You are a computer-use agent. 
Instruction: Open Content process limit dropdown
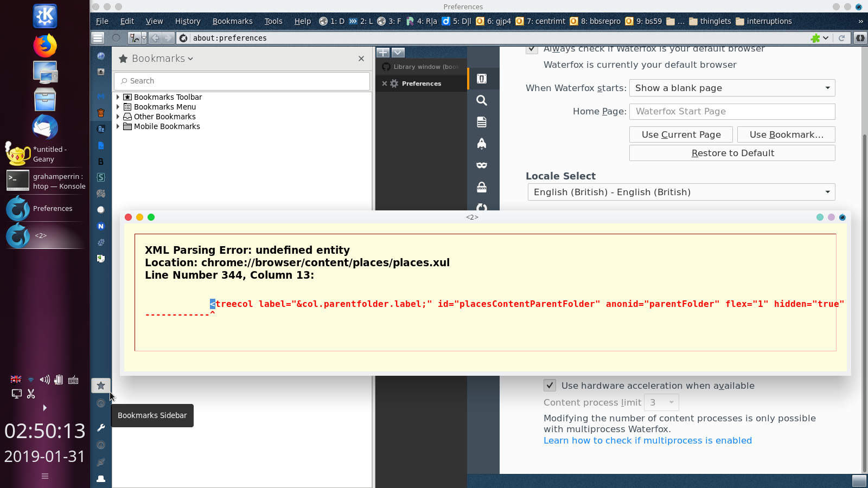[661, 402]
